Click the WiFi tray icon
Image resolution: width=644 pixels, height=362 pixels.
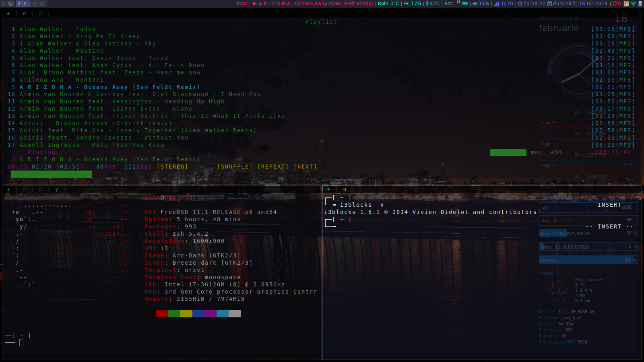click(633, 4)
